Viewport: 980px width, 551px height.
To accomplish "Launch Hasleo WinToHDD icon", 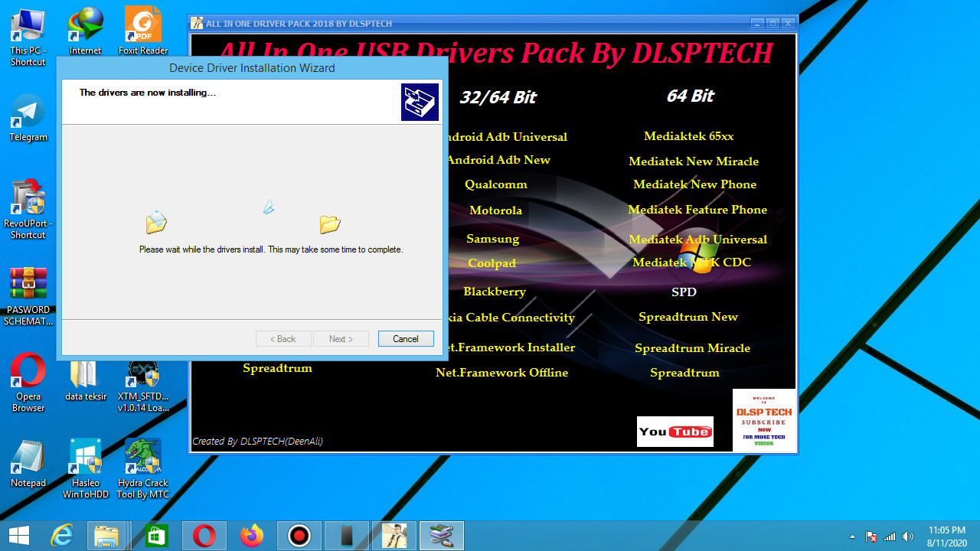I will pyautogui.click(x=85, y=469).
